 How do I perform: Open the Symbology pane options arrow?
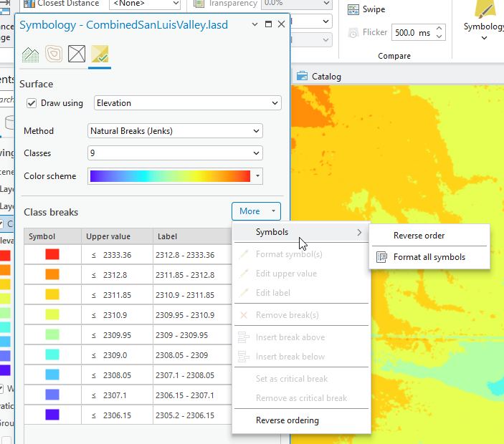255,24
